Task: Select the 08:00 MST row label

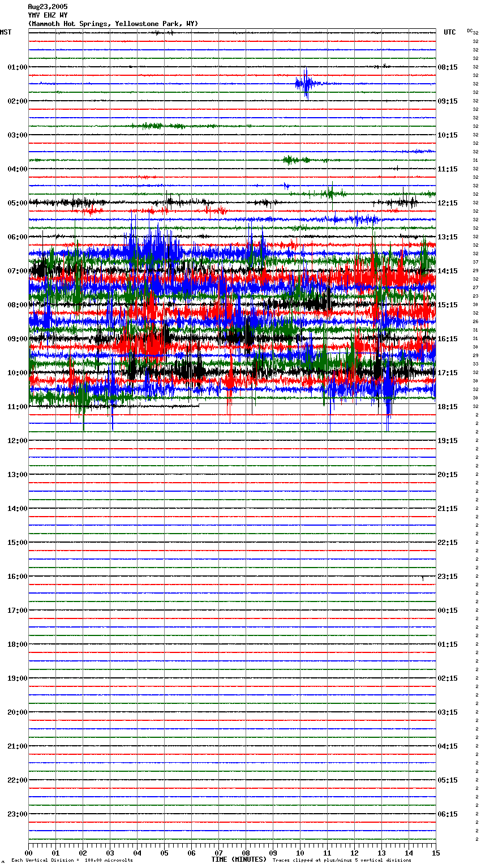Action: 18,305
